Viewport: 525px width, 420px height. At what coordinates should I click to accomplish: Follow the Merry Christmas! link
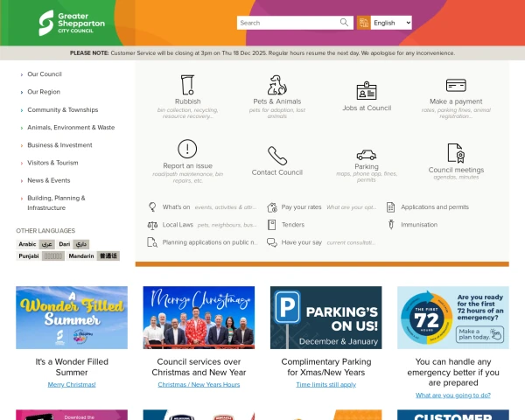click(x=72, y=384)
